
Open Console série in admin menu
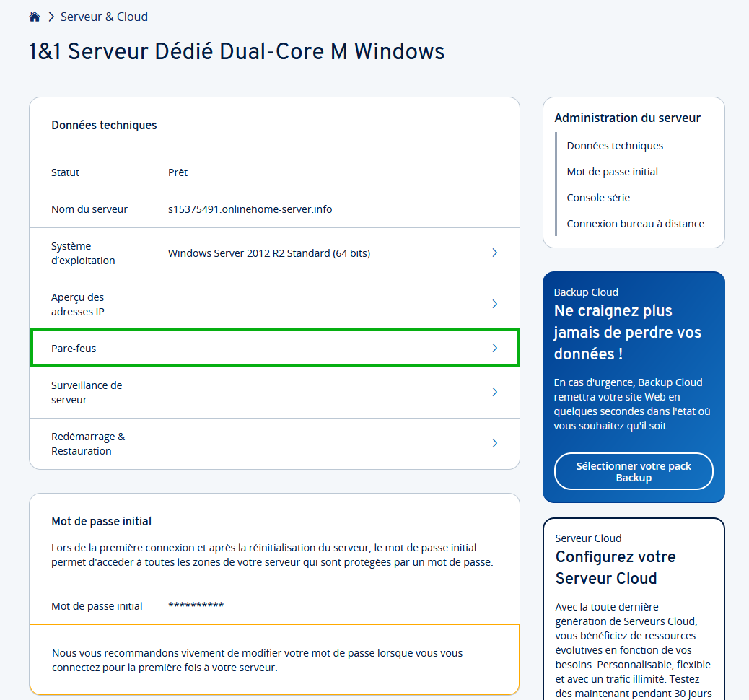pyautogui.click(x=598, y=197)
